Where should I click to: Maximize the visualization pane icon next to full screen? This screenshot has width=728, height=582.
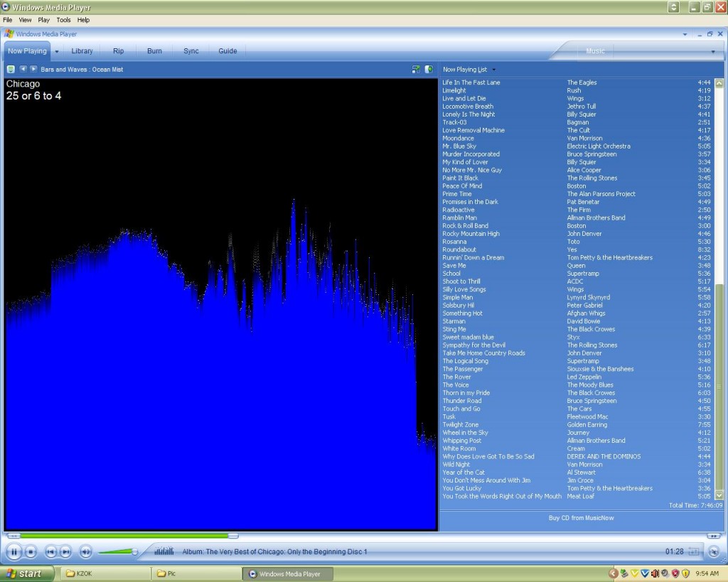point(429,69)
